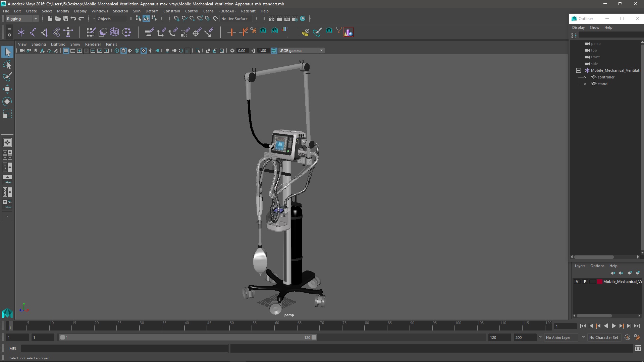Image resolution: width=644 pixels, height=362 pixels.
Task: Open Outliner Display menu
Action: point(578,27)
